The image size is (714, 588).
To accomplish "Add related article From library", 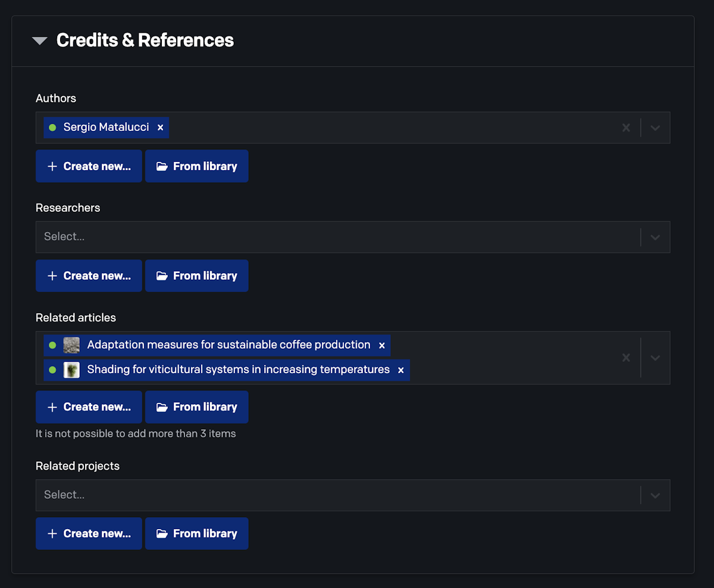I will (197, 406).
